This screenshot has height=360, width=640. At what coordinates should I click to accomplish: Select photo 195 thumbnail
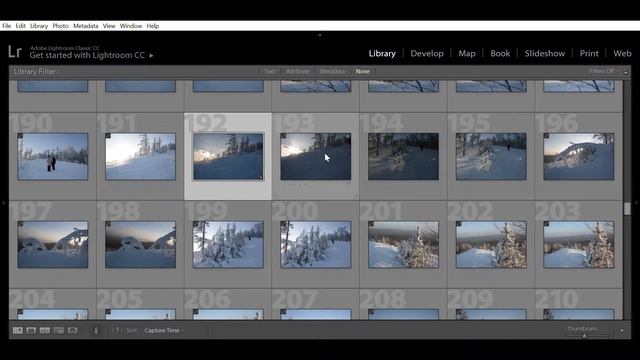(491, 156)
